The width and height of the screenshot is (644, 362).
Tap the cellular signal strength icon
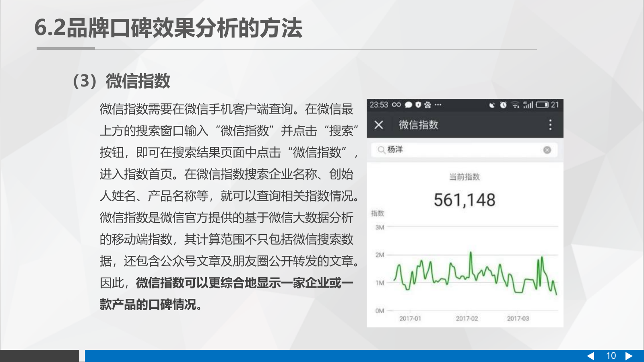pos(527,105)
